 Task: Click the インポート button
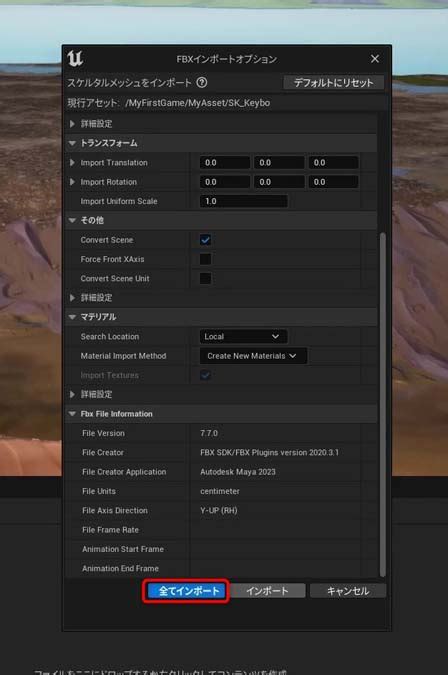[x=267, y=591]
